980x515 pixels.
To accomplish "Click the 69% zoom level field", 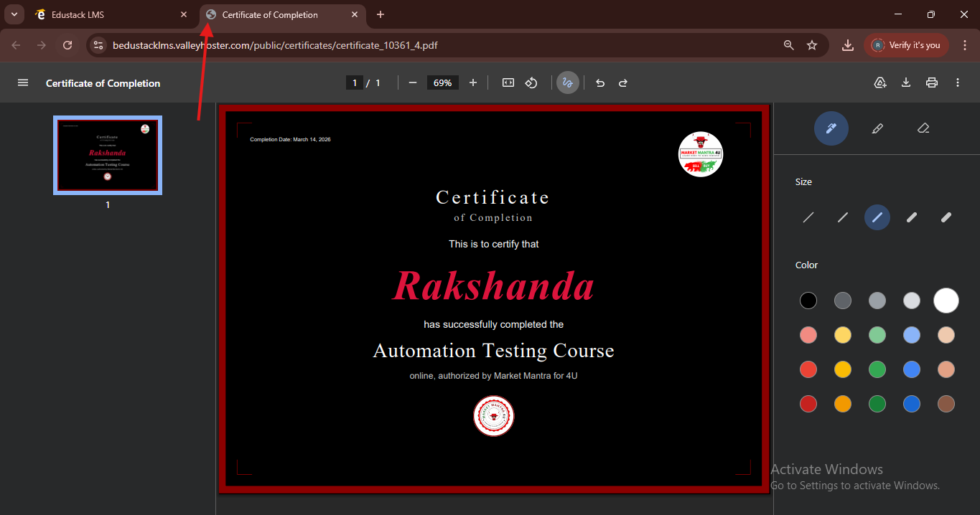I will click(443, 83).
